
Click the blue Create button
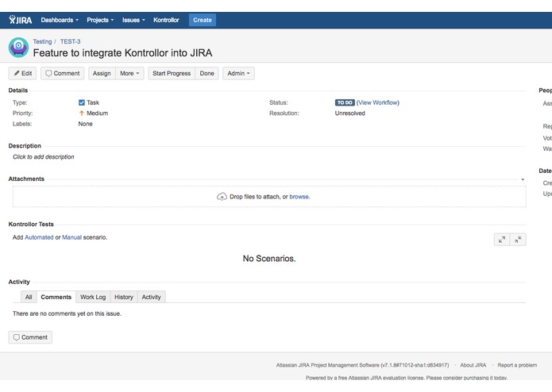[x=203, y=20]
